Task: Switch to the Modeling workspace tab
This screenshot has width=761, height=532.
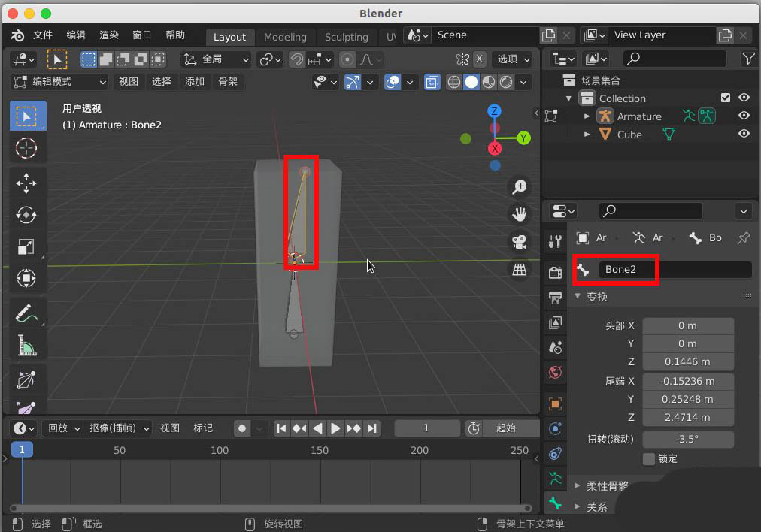Action: tap(285, 37)
